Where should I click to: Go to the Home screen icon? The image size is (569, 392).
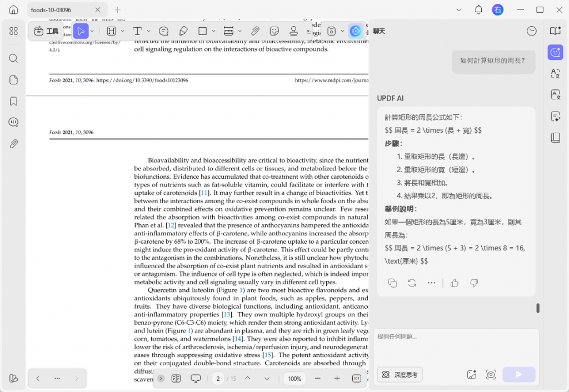click(x=13, y=10)
